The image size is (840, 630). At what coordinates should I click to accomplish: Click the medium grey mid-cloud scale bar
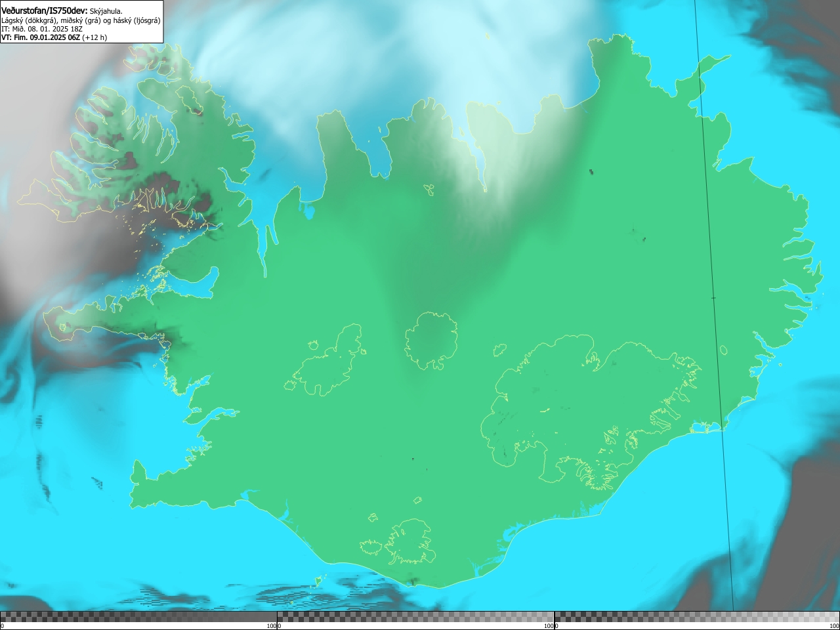[415, 617]
